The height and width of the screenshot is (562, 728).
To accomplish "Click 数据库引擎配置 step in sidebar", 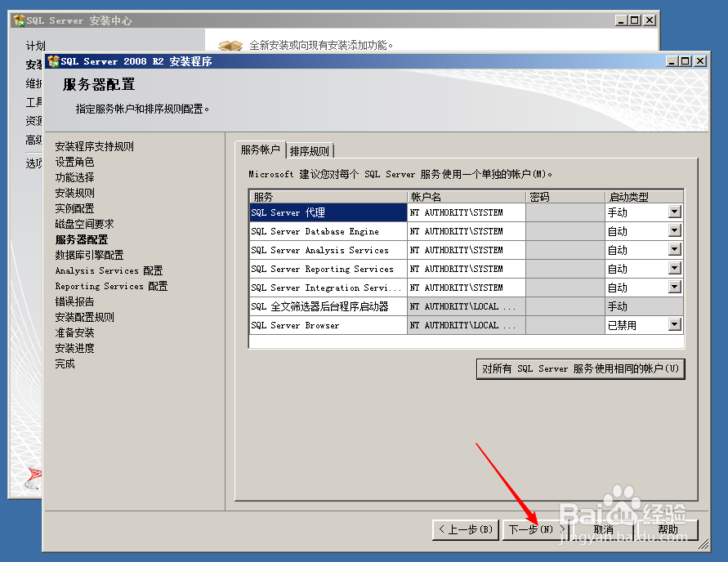I will coord(89,255).
